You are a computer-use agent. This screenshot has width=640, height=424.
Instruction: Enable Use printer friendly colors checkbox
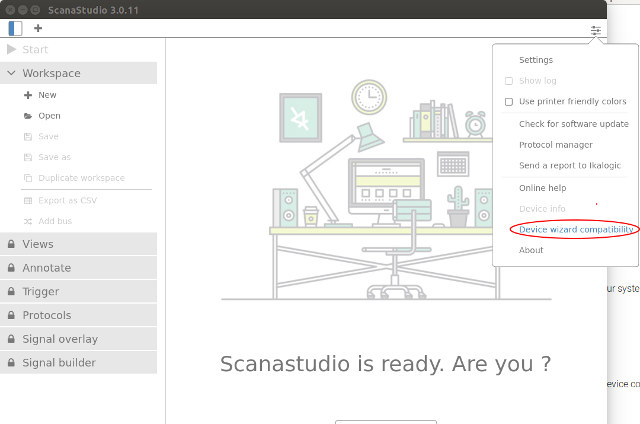point(509,102)
